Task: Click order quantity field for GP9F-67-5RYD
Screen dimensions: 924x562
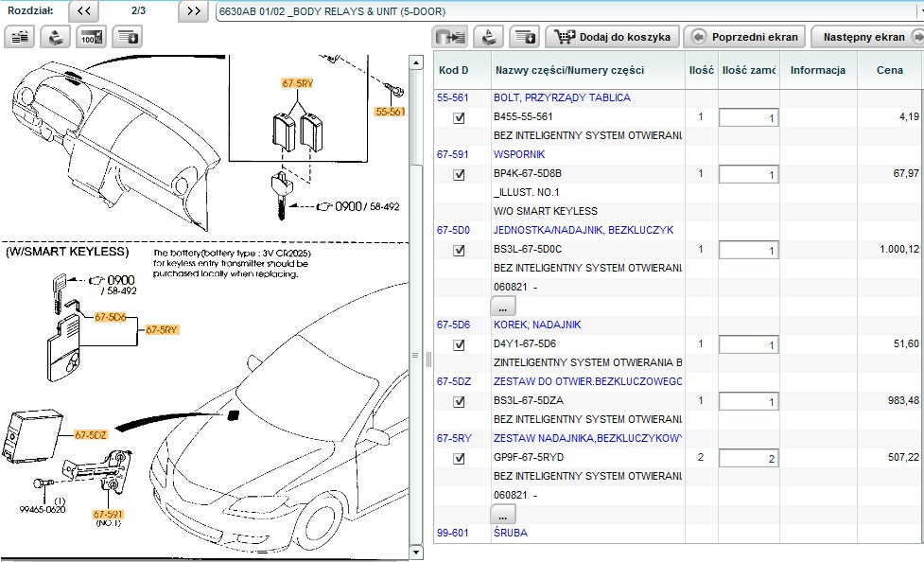Action: tap(748, 458)
